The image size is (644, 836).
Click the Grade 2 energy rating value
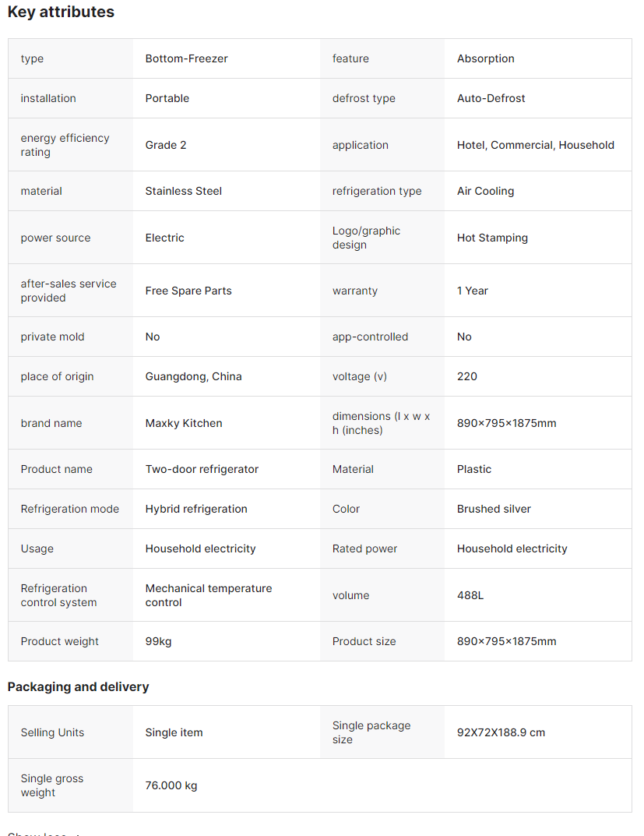click(x=166, y=145)
